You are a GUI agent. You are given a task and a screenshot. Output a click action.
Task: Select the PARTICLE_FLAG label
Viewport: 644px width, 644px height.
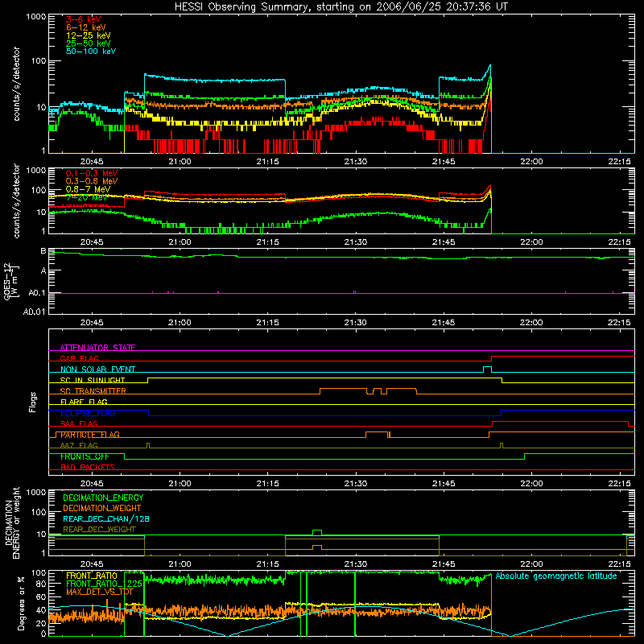tap(90, 435)
